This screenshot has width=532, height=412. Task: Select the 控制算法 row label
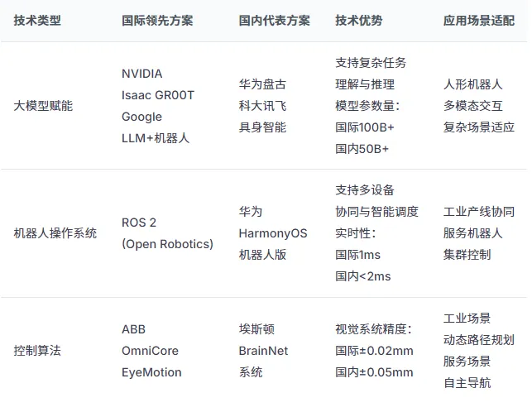click(37, 350)
